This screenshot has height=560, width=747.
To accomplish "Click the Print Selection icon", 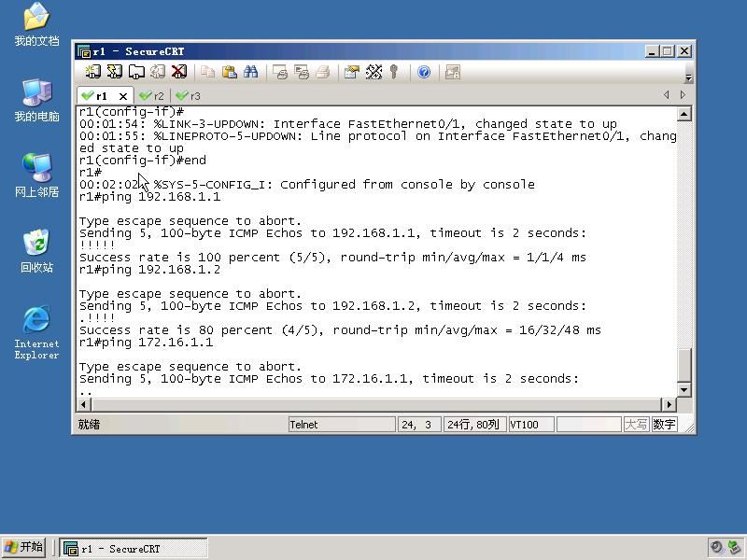I will [302, 72].
